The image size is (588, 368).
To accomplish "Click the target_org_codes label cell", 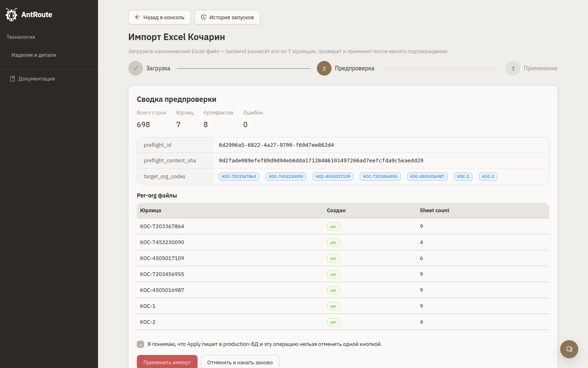I will pyautogui.click(x=175, y=177).
